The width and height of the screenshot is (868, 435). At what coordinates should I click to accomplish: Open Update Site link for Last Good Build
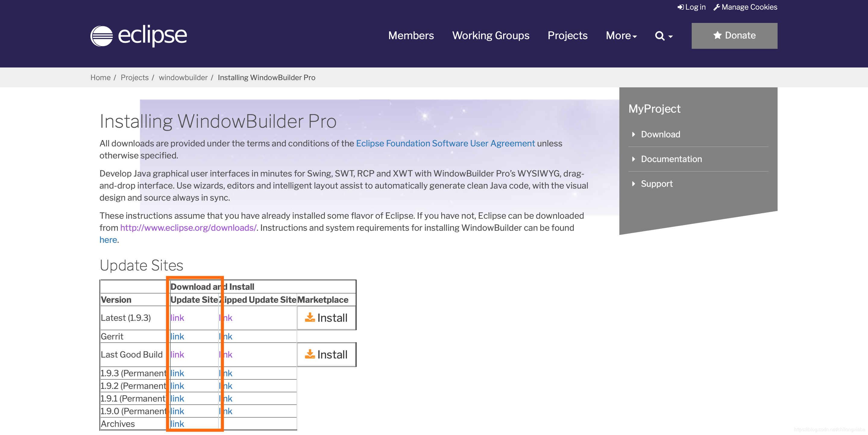(x=177, y=355)
